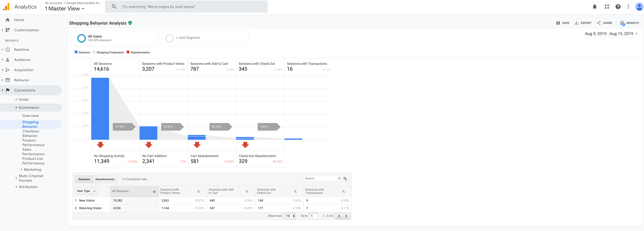This screenshot has height=231, width=644.
Task: Click the Go to page number field
Action: (313, 216)
